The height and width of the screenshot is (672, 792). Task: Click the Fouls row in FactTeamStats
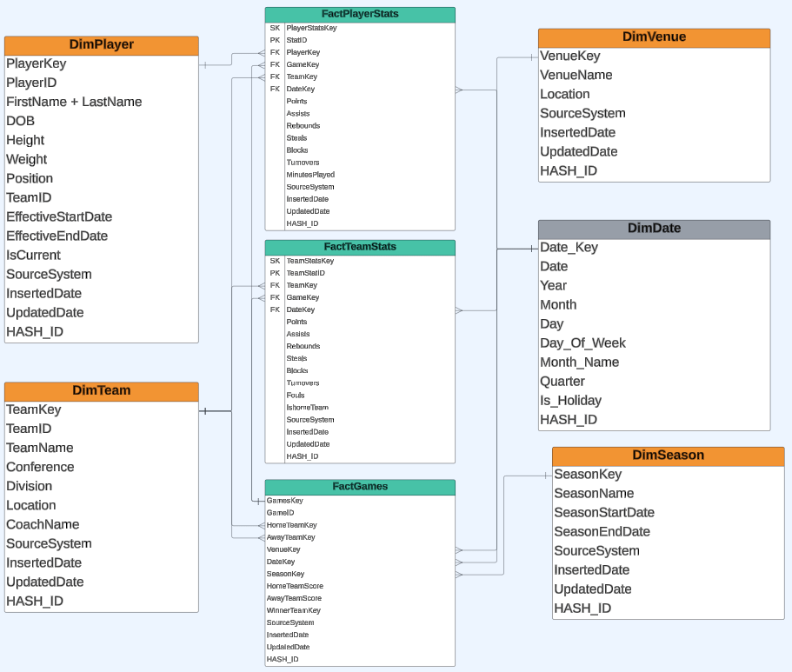(360, 396)
